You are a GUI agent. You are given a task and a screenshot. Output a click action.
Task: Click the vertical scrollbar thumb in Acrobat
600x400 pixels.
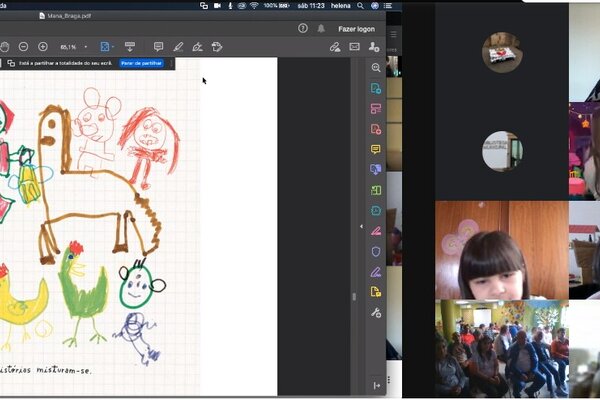(x=354, y=297)
